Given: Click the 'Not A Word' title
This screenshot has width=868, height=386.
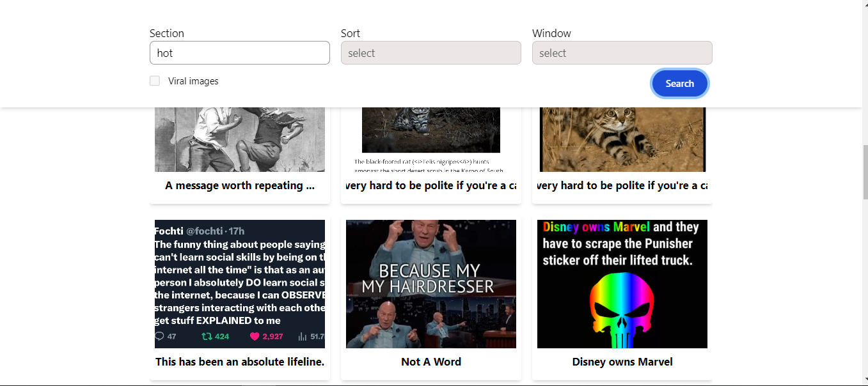Looking at the screenshot, I should coord(431,362).
